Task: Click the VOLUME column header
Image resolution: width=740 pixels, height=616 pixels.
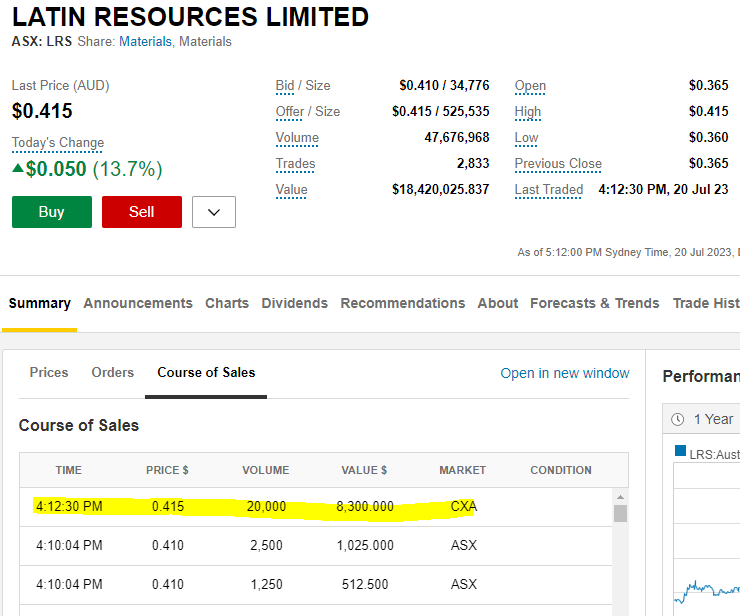Action: (x=266, y=470)
